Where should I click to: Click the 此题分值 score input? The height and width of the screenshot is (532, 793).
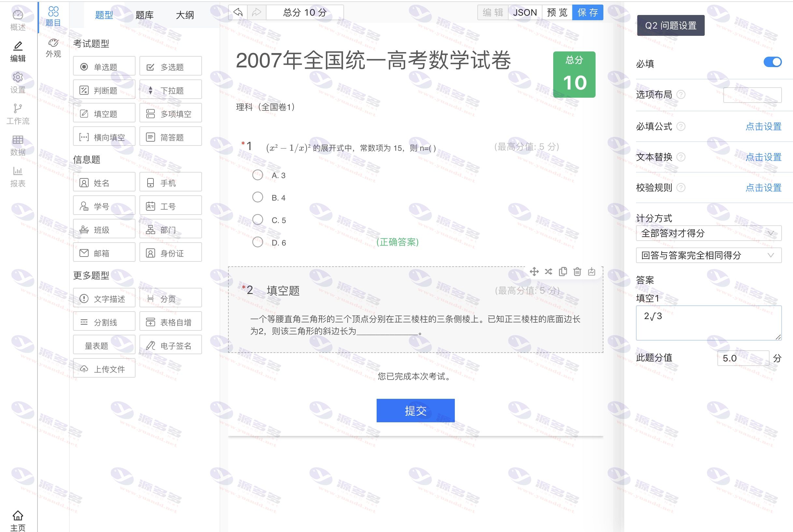tap(743, 358)
